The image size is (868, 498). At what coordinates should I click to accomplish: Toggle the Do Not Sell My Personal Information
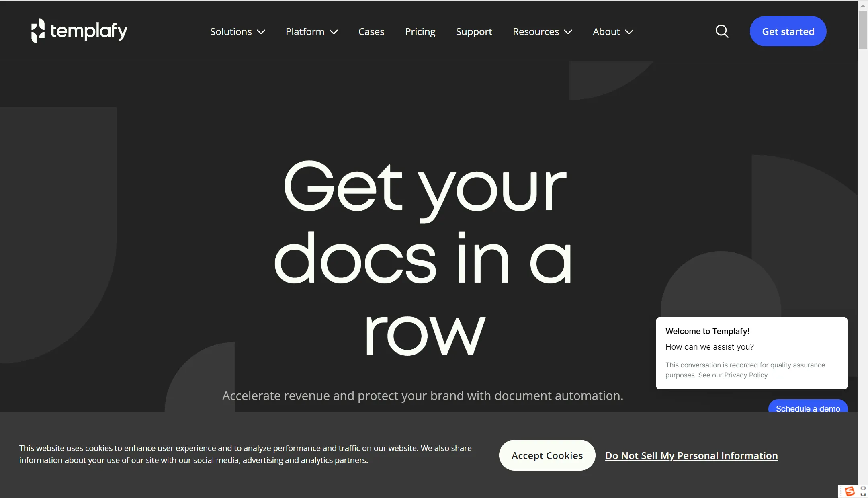point(692,455)
